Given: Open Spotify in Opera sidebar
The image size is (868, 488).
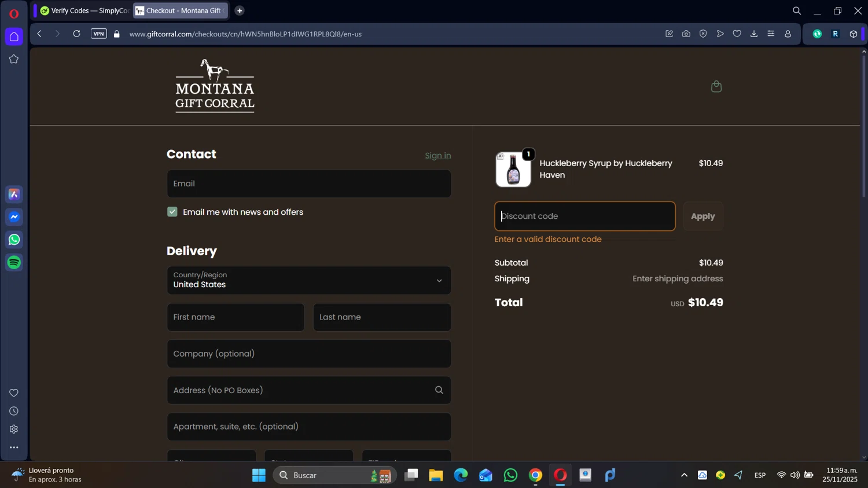Looking at the screenshot, I should point(14,262).
